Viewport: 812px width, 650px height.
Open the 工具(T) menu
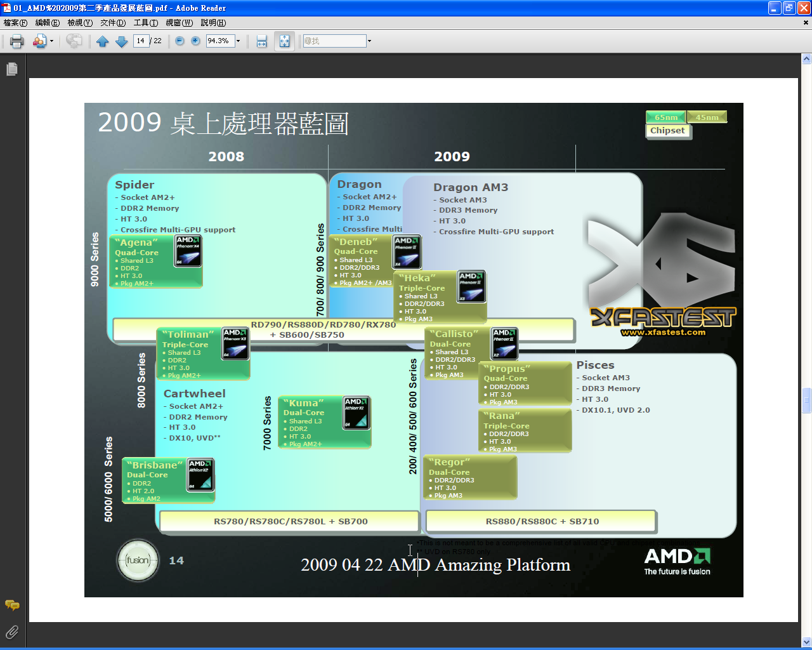(145, 23)
